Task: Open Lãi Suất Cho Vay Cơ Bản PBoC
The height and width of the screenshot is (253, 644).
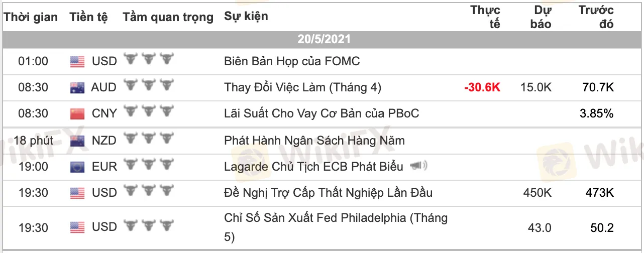Action: click(321, 114)
